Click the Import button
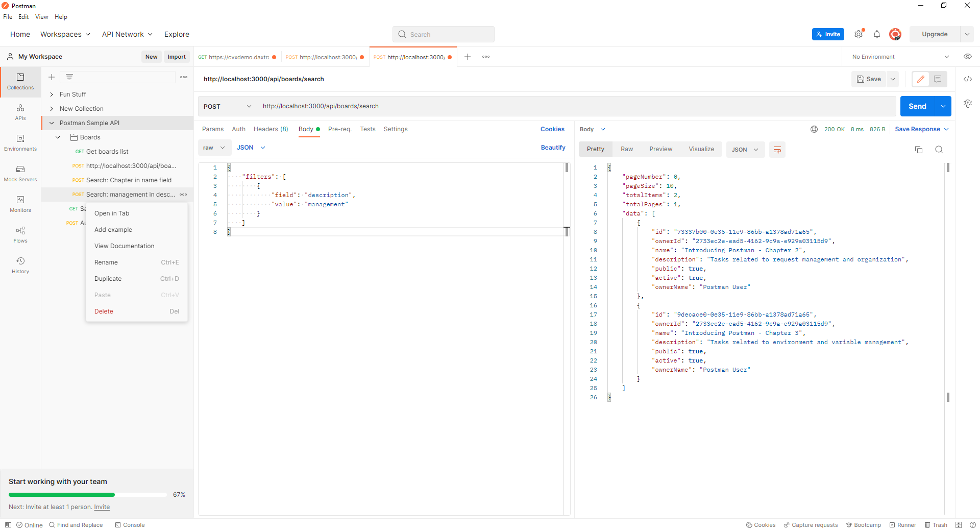Viewport: 980px width, 531px height. [x=177, y=57]
